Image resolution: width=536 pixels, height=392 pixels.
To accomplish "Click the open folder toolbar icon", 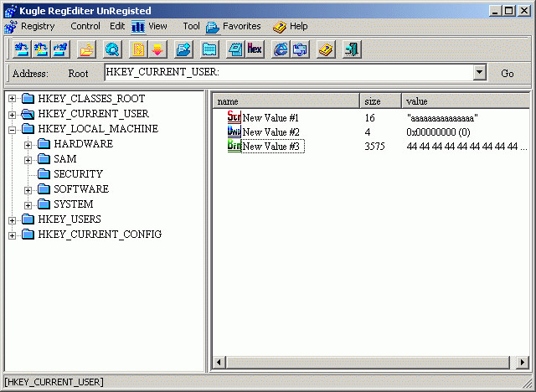I will click(86, 50).
